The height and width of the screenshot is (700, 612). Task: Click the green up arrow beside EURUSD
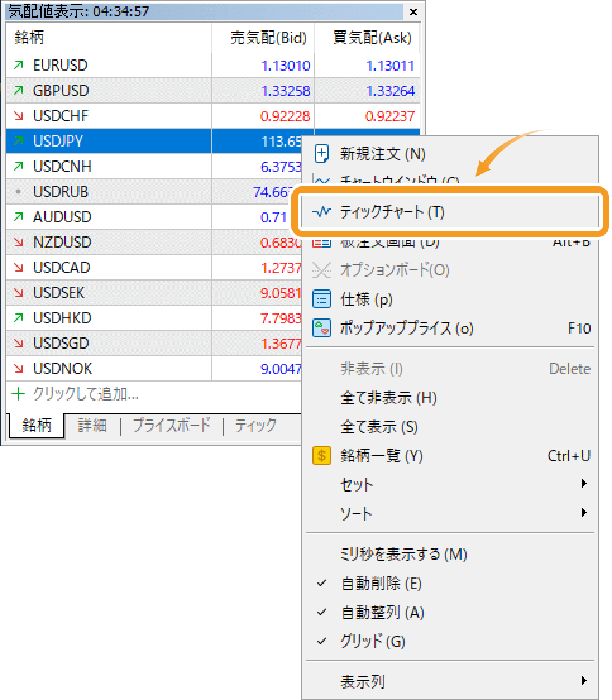pos(18,65)
